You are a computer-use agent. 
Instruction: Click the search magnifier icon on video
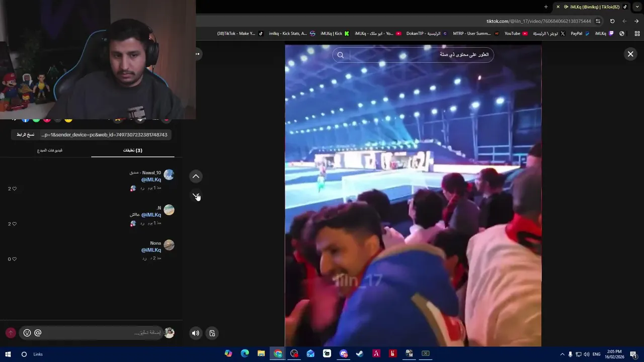pos(341,55)
